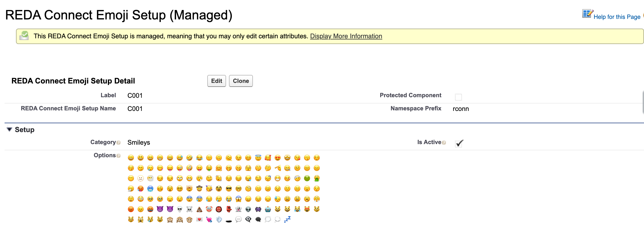Choose the blue cold face emoji
The width and height of the screenshot is (644, 225).
[150, 188]
